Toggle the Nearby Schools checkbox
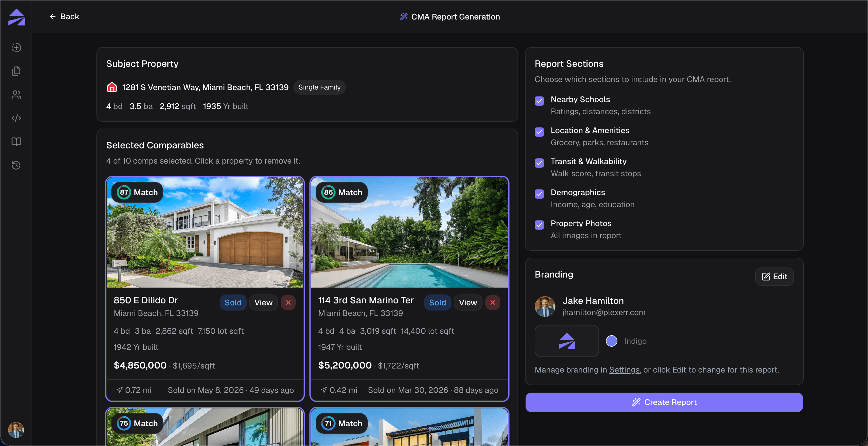Image resolution: width=868 pixels, height=446 pixels. 539,101
